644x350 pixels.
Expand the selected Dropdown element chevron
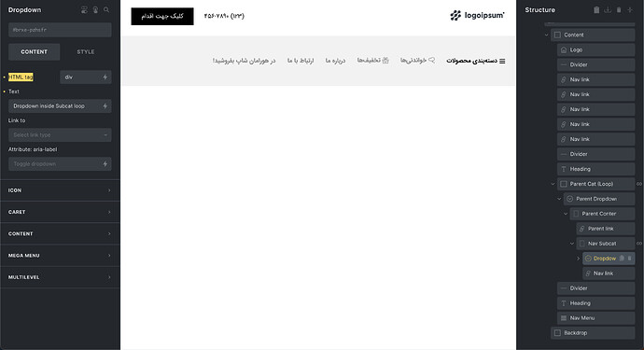(x=579, y=259)
